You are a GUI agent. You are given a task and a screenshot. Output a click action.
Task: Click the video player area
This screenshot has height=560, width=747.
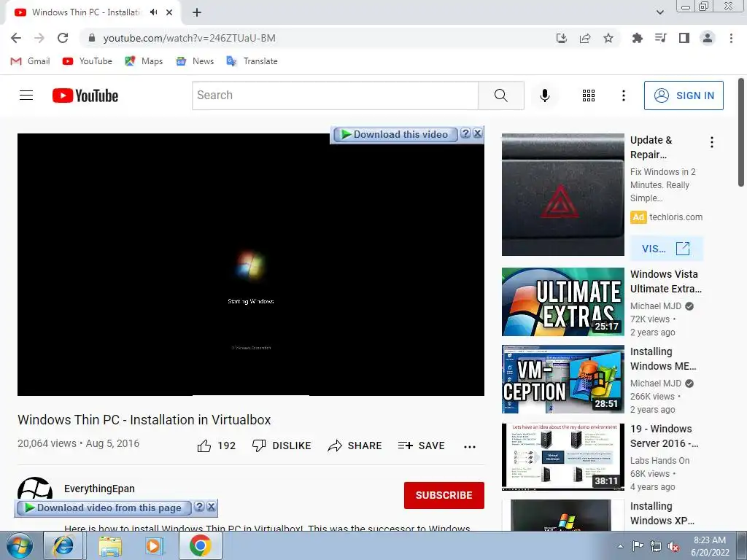pos(251,265)
